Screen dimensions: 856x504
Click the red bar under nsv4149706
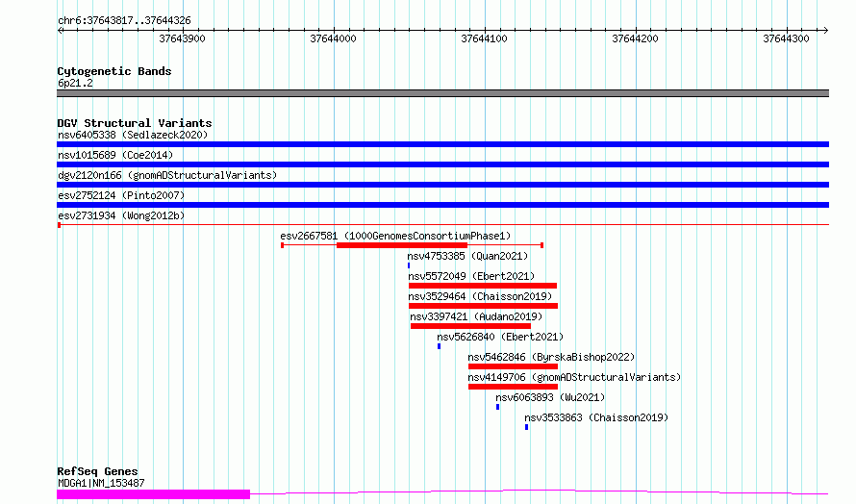[513, 387]
